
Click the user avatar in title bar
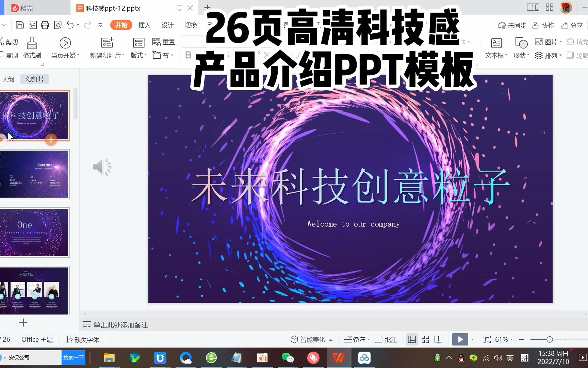pyautogui.click(x=566, y=7)
